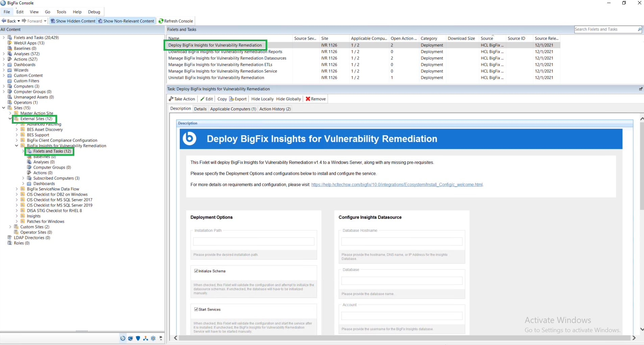This screenshot has width=644, height=345.
Task: Click the Baselines (0) top-level icon
Action: [x=10, y=48]
